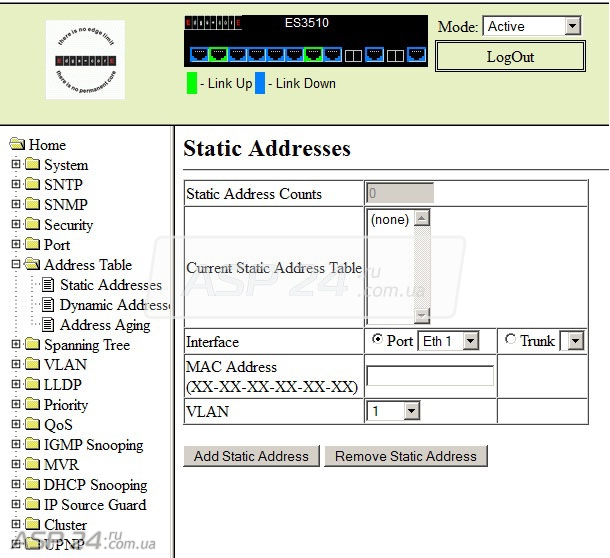The height and width of the screenshot is (558, 610).
Task: Click the address list scroll up arrow
Action: (x=422, y=218)
